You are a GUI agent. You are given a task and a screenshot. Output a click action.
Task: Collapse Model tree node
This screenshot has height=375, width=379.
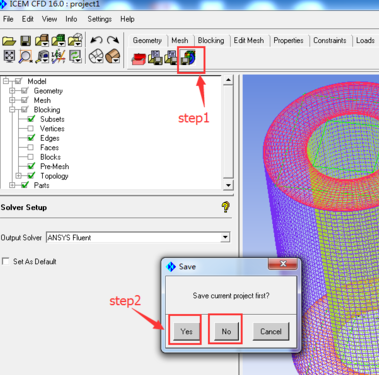[x=6, y=81]
